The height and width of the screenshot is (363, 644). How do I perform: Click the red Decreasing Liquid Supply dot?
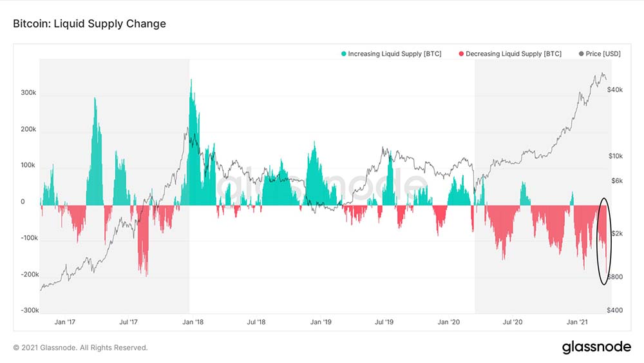pos(461,54)
